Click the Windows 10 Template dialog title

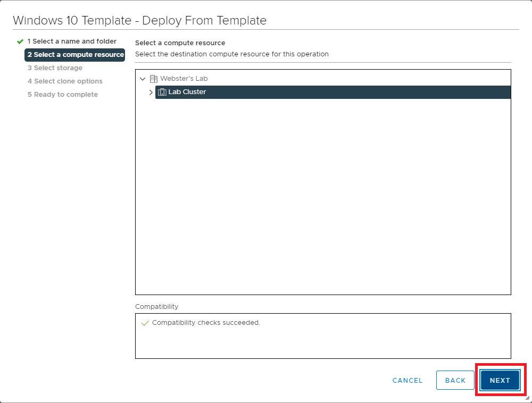pos(139,21)
